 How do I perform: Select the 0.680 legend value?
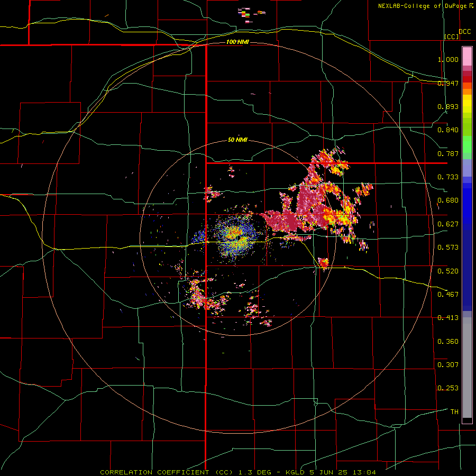coord(448,200)
